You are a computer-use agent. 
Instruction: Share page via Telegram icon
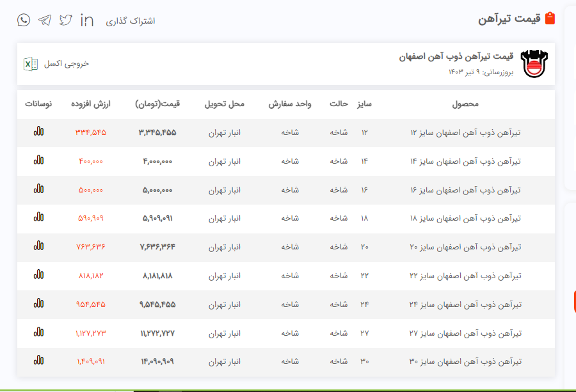pos(45,20)
